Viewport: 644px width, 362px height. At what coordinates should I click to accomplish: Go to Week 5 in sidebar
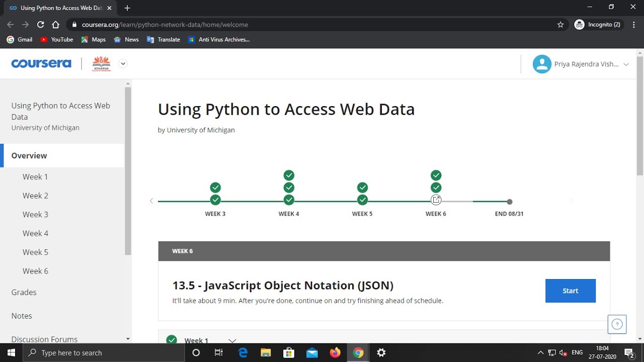(35, 252)
